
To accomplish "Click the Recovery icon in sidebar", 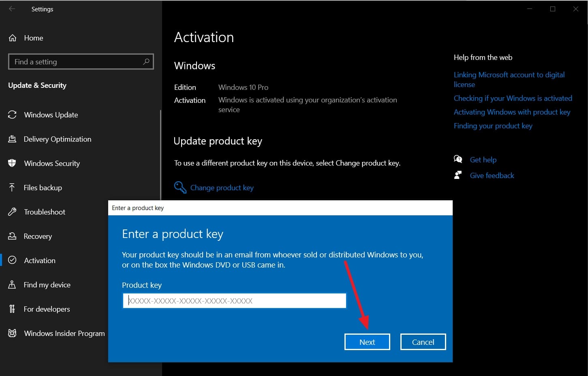I will [x=12, y=236].
